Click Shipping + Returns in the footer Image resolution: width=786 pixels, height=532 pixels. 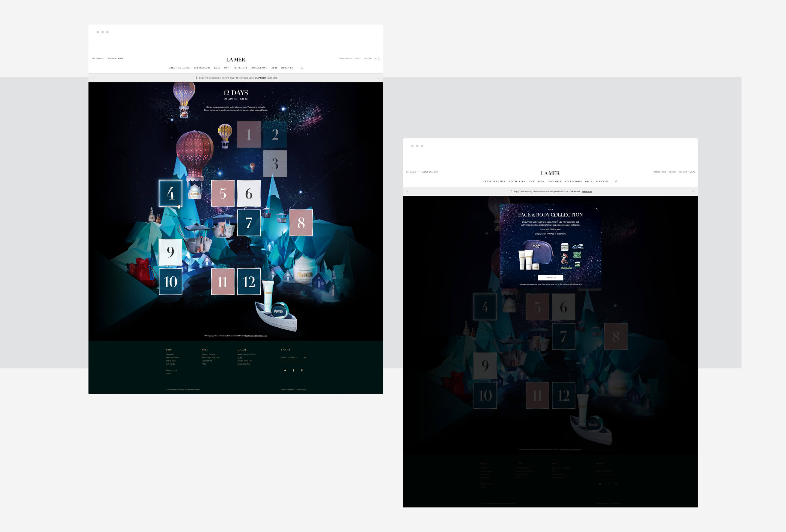pyautogui.click(x=210, y=358)
